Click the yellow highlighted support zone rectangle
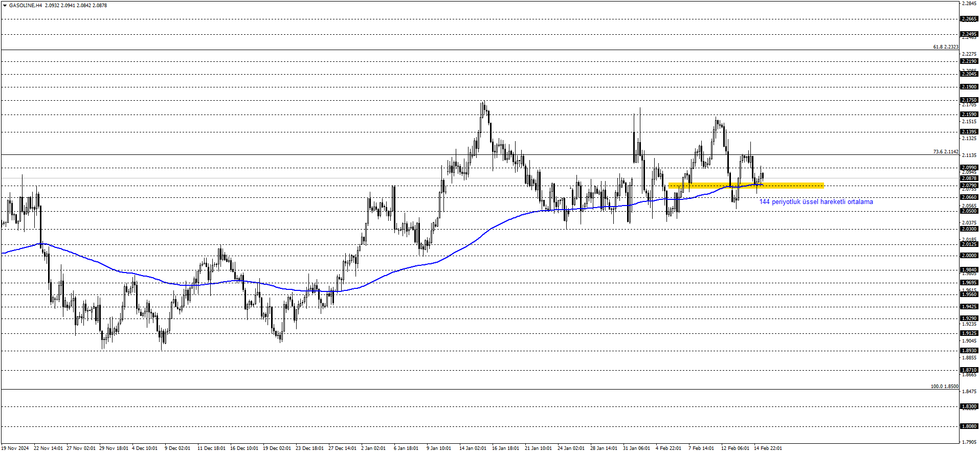980x454 pixels. tap(746, 186)
